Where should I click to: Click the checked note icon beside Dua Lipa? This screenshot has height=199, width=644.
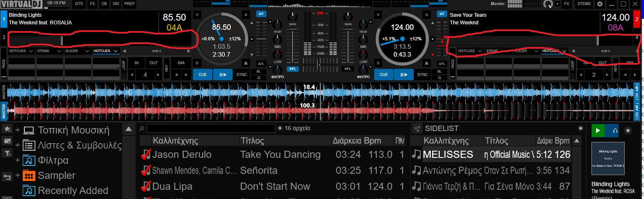click(x=146, y=186)
